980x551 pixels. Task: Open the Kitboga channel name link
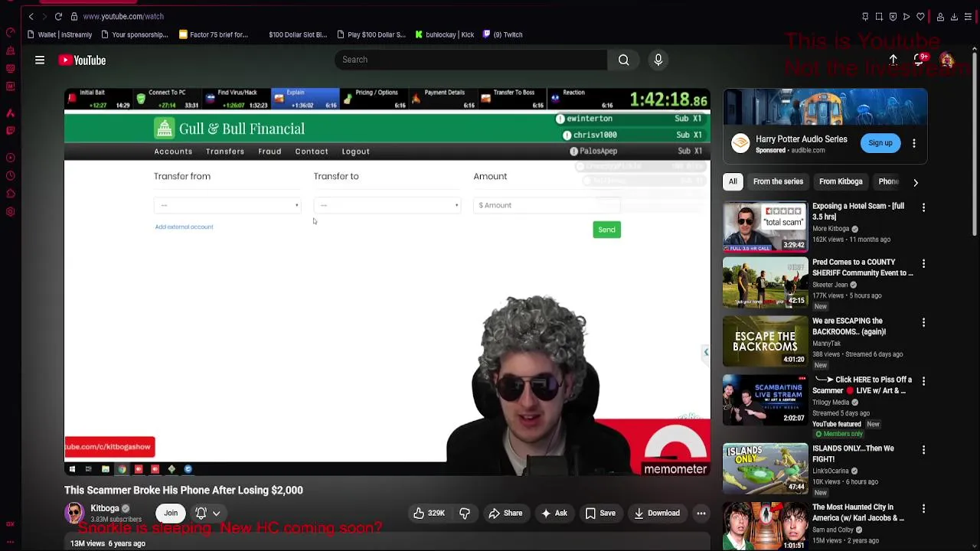click(x=105, y=508)
